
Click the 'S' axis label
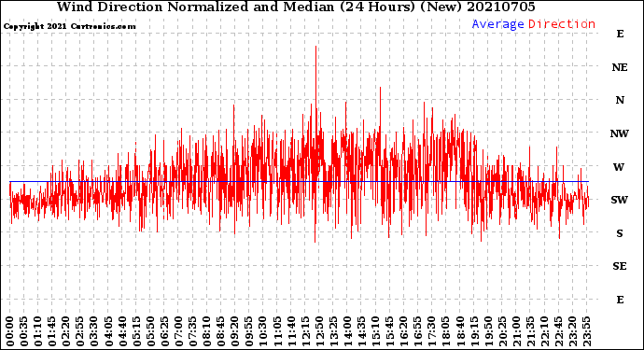(x=620, y=233)
